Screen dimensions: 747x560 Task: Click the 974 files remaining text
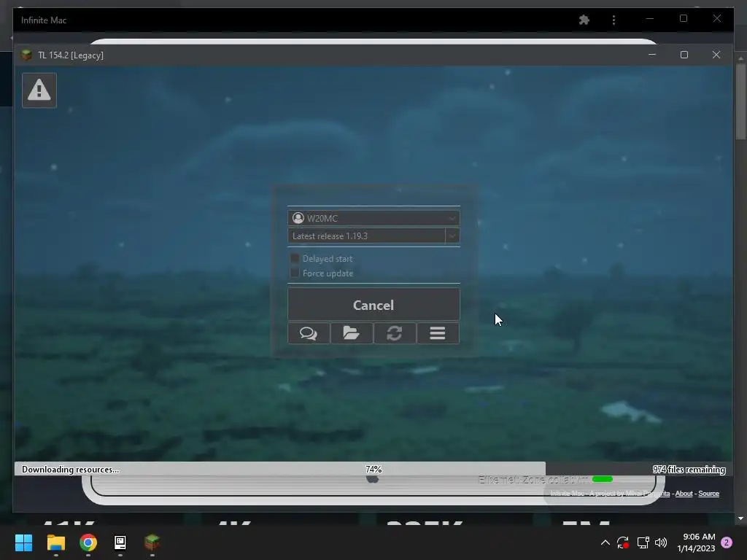point(689,470)
